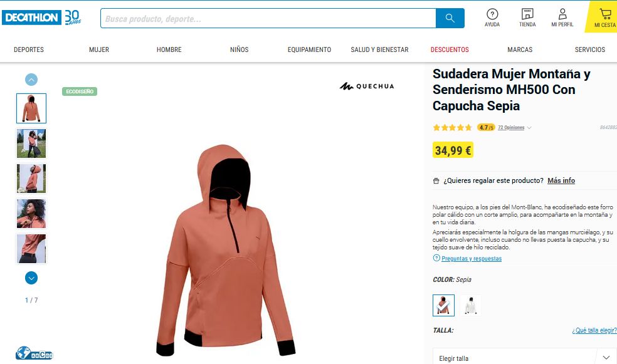Open the Mi Perfil account icon

pos(562,18)
